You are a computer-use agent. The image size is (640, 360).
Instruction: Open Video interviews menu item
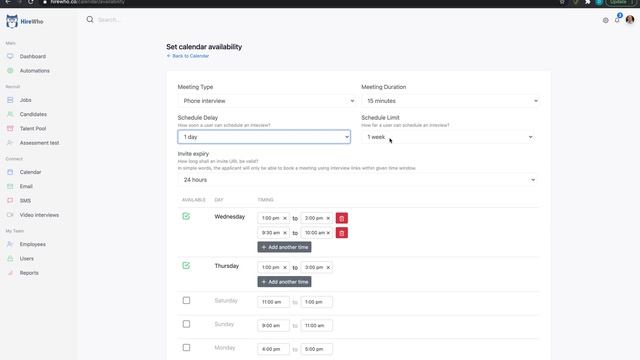click(x=39, y=215)
